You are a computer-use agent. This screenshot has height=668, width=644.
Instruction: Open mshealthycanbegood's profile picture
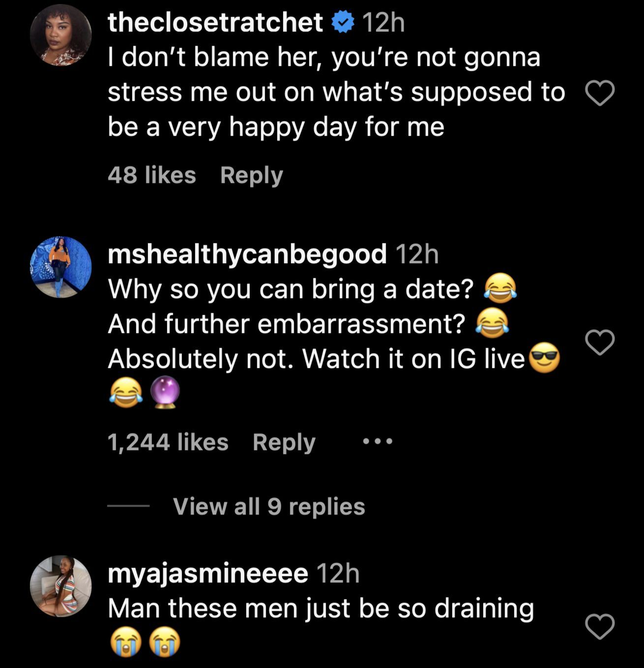(x=61, y=267)
